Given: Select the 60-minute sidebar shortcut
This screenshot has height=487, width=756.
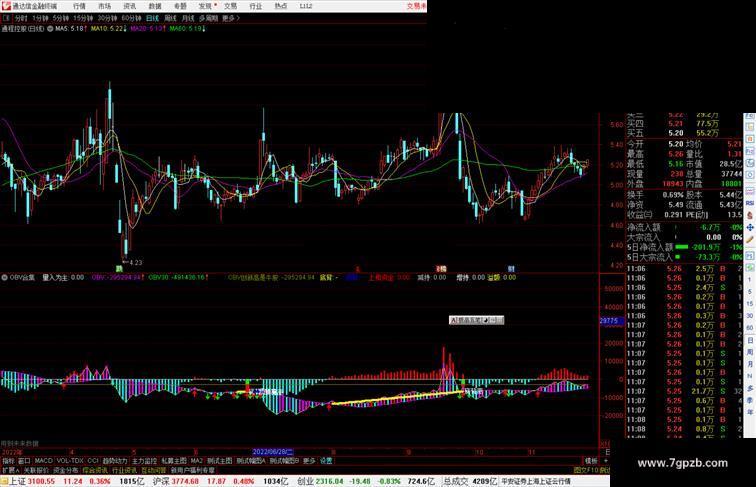Looking at the screenshot, I should click(x=750, y=328).
